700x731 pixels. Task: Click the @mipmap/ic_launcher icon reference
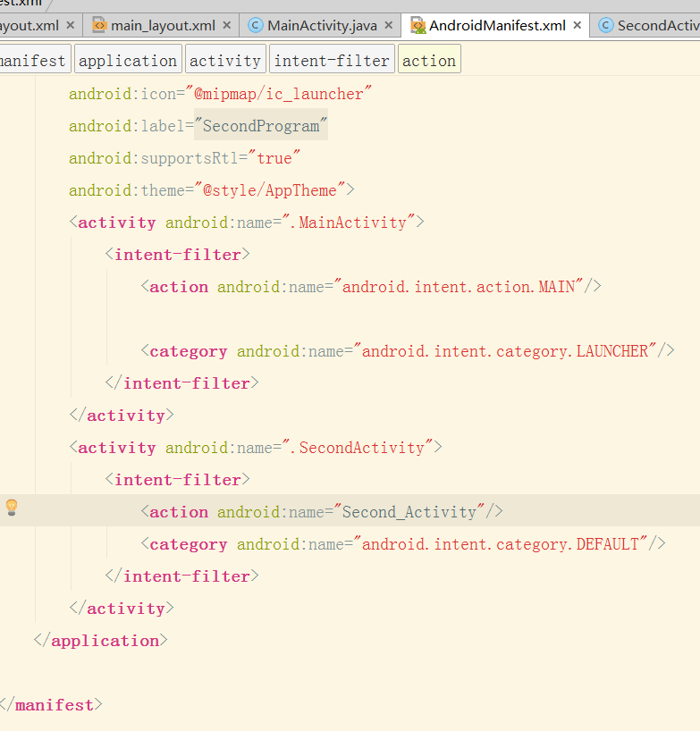point(278,94)
